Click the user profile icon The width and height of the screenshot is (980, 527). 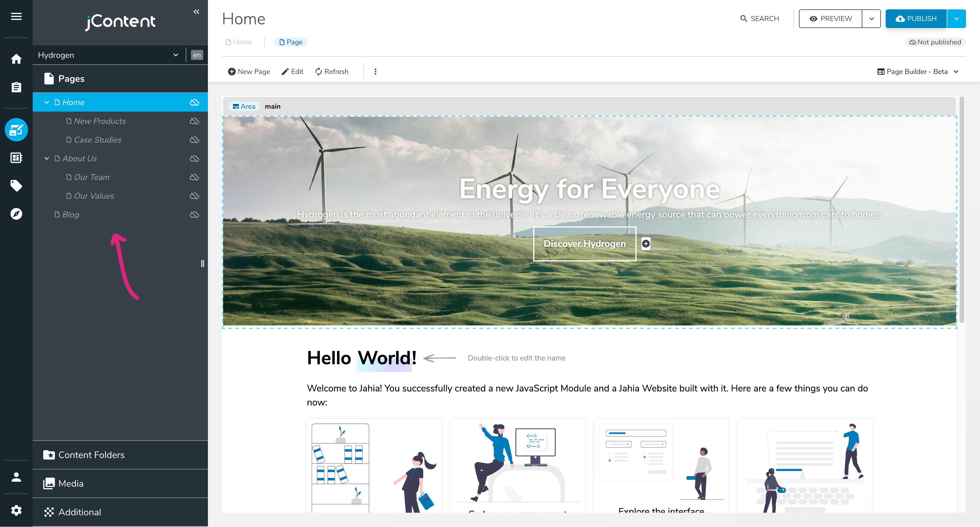16,477
